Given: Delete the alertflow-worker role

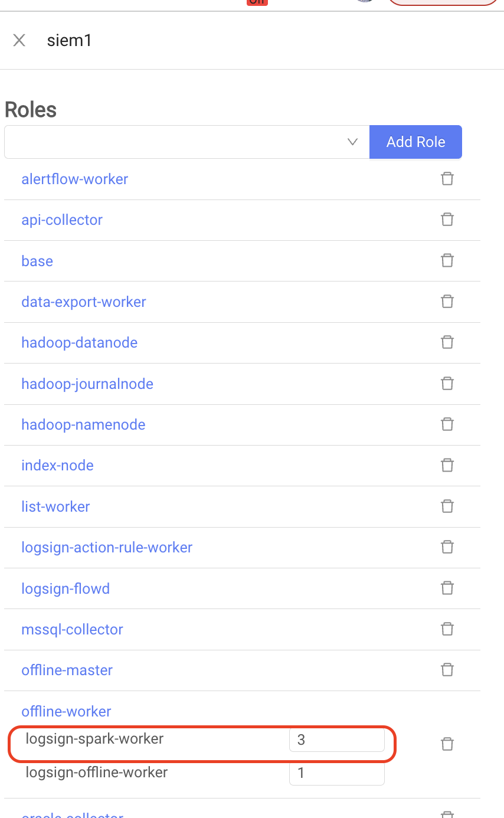Looking at the screenshot, I should [x=447, y=178].
